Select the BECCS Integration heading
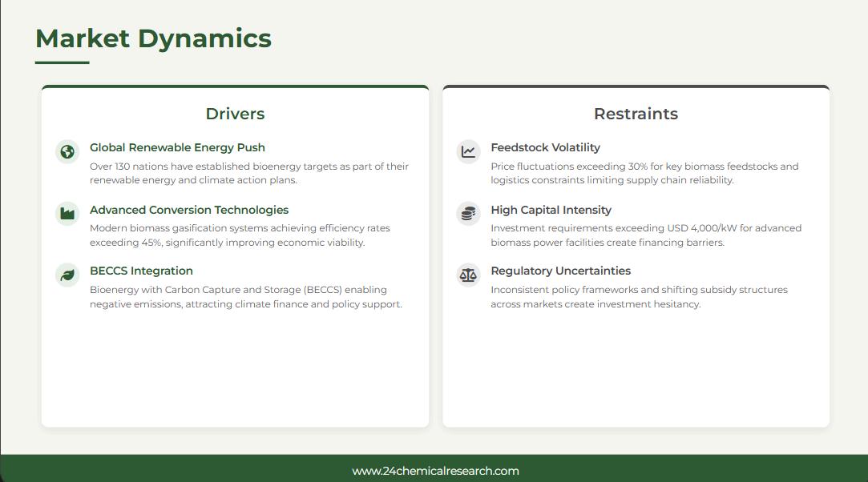This screenshot has height=482, width=868. [141, 271]
